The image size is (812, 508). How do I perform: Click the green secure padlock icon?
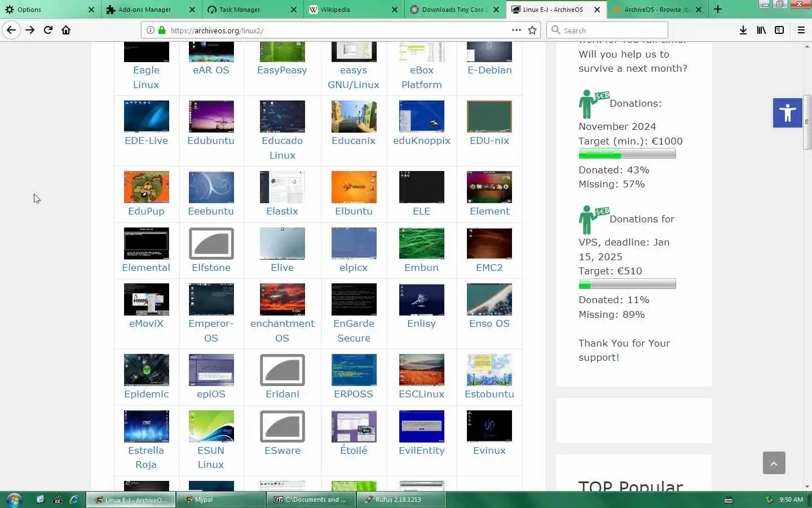tap(162, 30)
